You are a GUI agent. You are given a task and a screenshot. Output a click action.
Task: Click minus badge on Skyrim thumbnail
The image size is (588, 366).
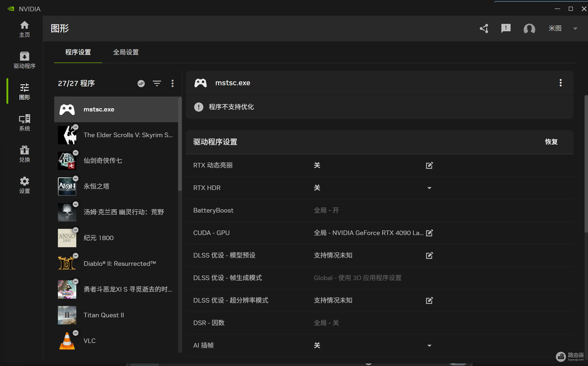click(76, 127)
